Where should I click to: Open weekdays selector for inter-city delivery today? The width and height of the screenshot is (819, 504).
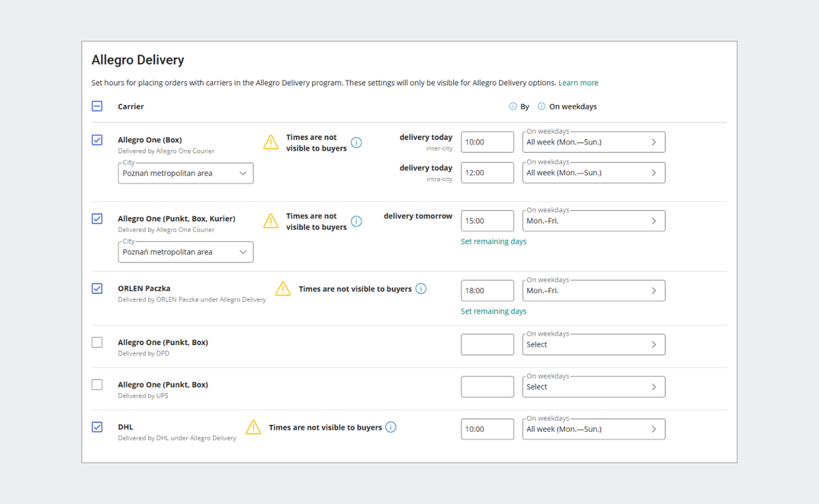click(x=594, y=142)
